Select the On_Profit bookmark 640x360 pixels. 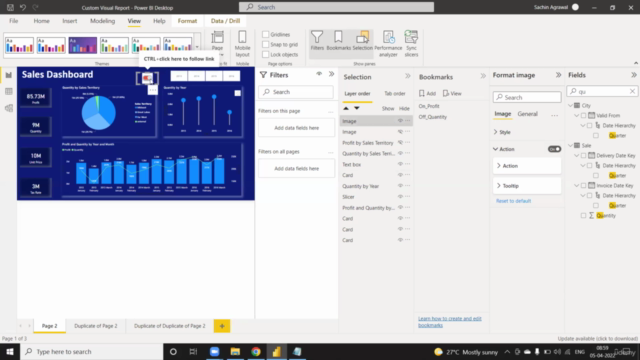coord(429,106)
